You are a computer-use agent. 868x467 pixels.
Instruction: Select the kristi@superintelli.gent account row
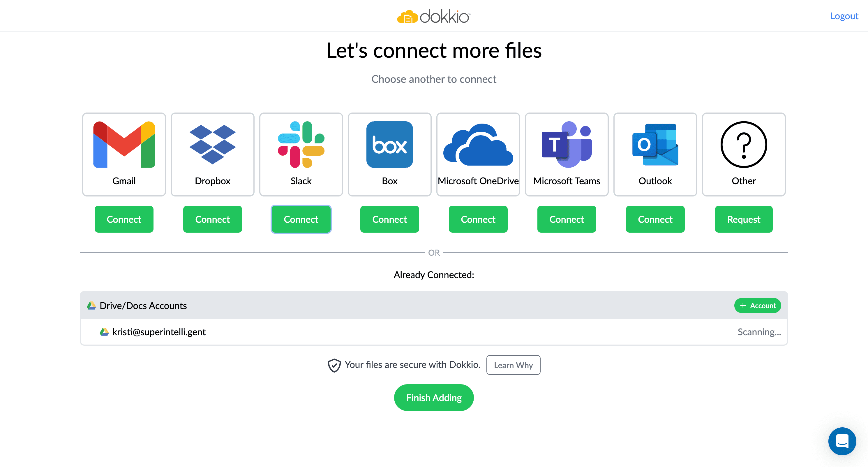434,332
